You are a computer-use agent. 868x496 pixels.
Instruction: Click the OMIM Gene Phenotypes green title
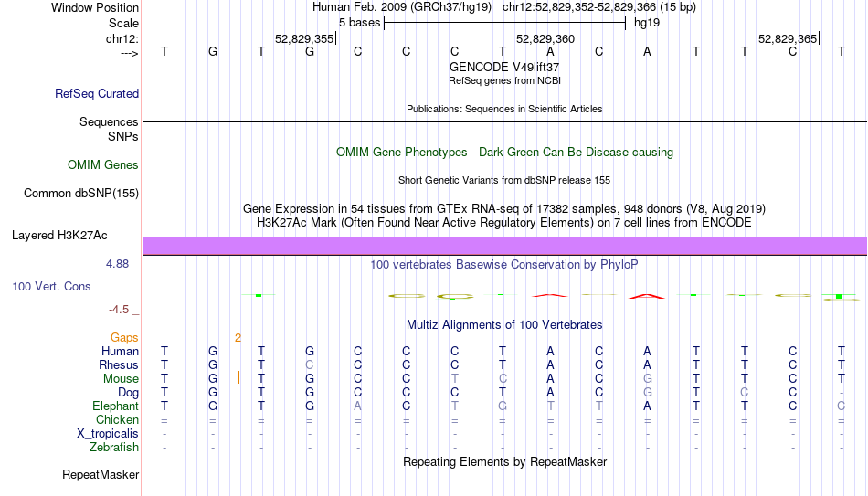pyautogui.click(x=504, y=153)
